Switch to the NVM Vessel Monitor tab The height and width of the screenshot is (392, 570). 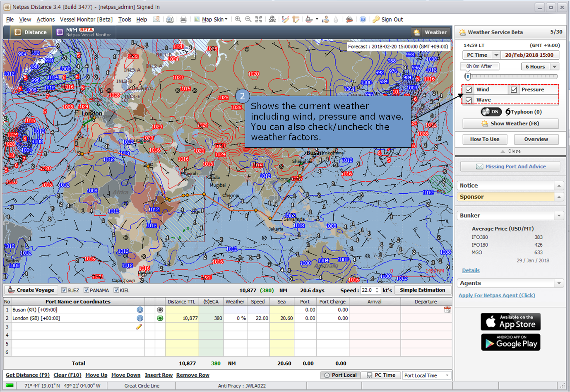pyautogui.click(x=84, y=32)
